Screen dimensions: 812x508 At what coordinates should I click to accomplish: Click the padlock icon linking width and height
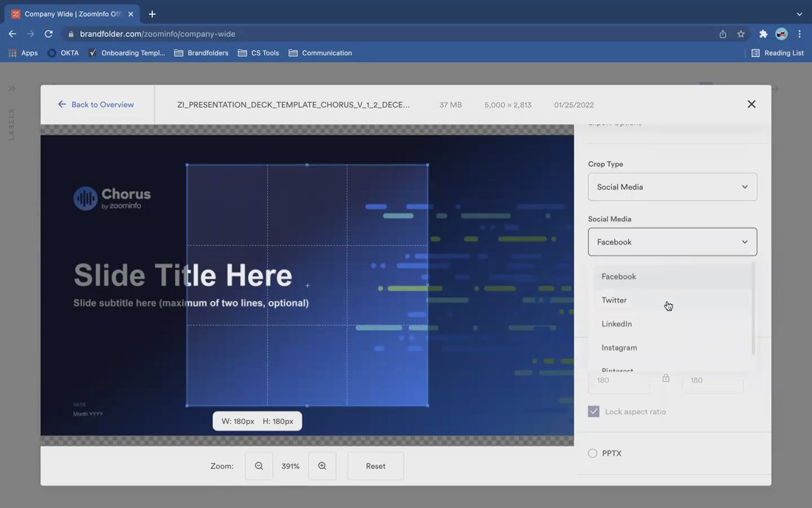pos(665,377)
